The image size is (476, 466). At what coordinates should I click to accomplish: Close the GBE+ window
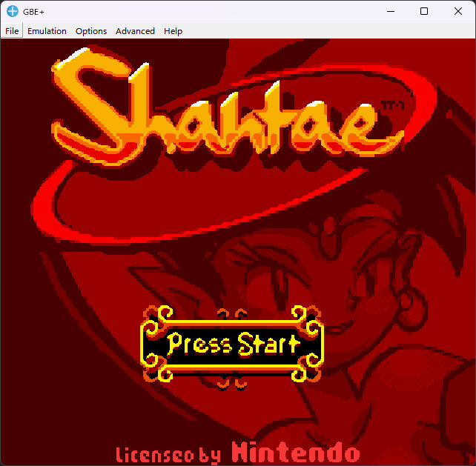point(458,12)
